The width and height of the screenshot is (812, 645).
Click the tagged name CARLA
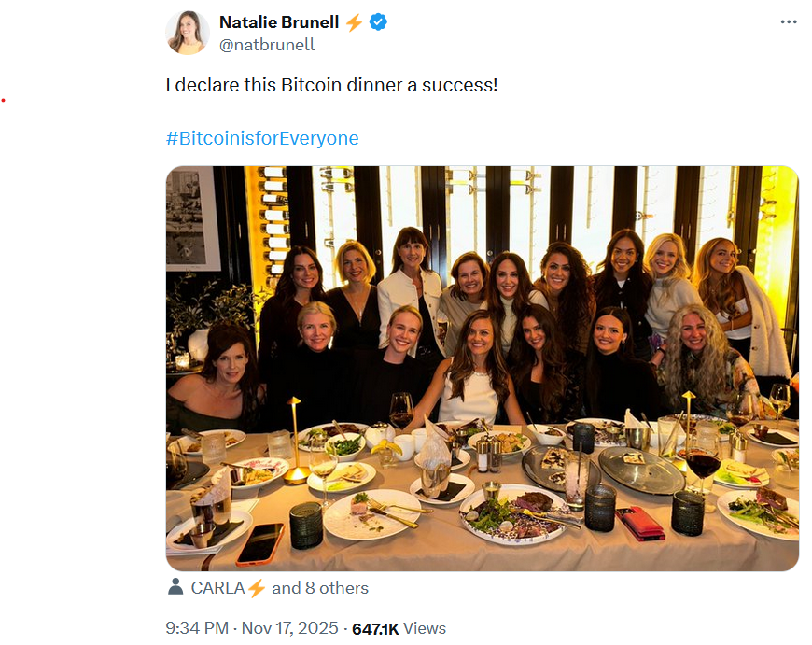tap(217, 588)
